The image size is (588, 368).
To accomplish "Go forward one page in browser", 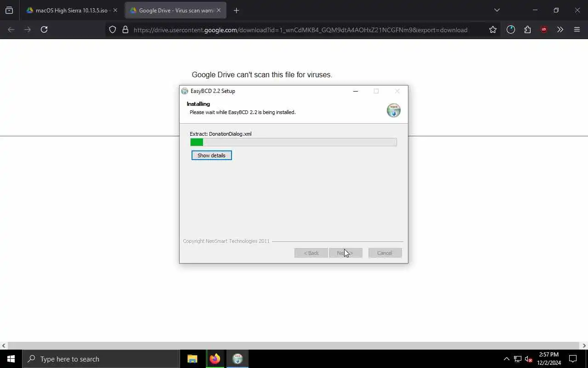I will click(x=28, y=29).
